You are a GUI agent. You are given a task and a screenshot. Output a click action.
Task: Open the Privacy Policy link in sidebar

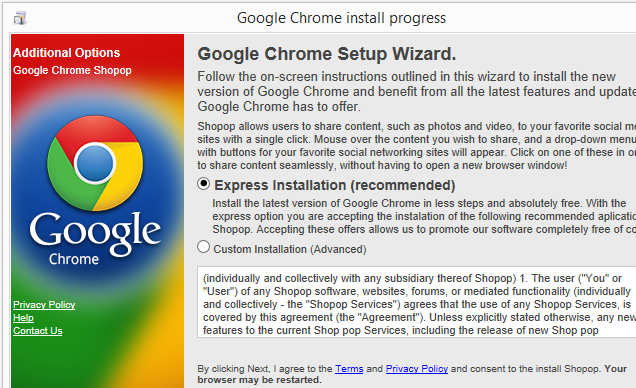tap(44, 304)
